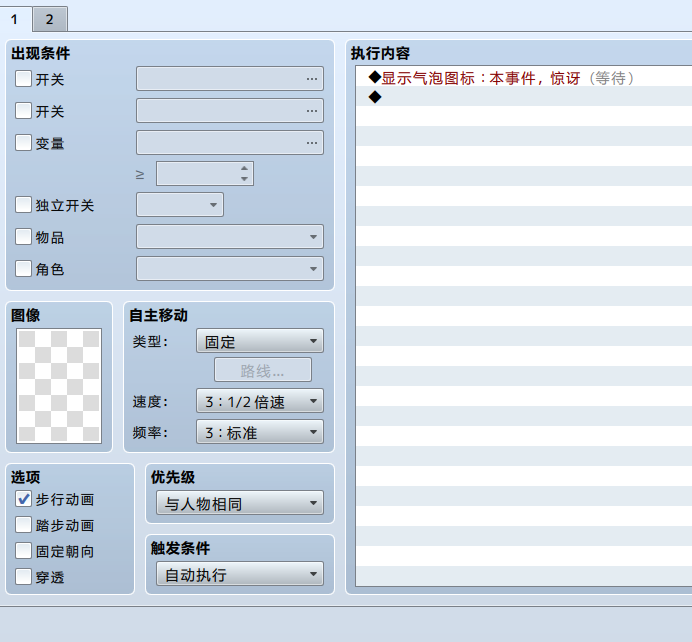Screen dimensions: 692x642
Task: Open the 触发条件 dropdown showing 自动执行
Action: [240, 574]
